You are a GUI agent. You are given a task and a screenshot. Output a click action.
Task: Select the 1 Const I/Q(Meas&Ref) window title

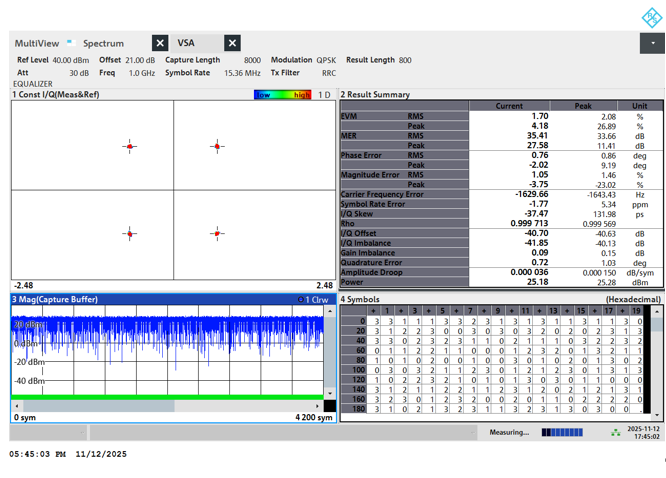coord(56,95)
